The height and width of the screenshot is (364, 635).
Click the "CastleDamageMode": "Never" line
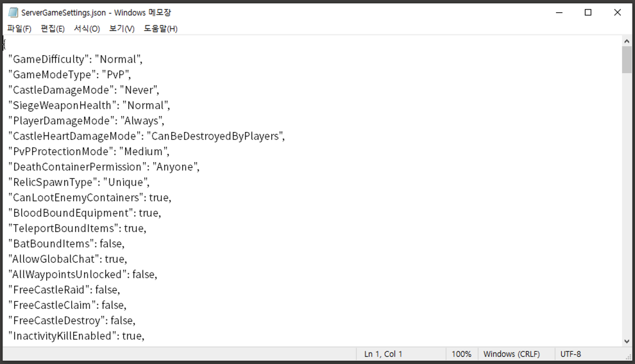coord(84,90)
